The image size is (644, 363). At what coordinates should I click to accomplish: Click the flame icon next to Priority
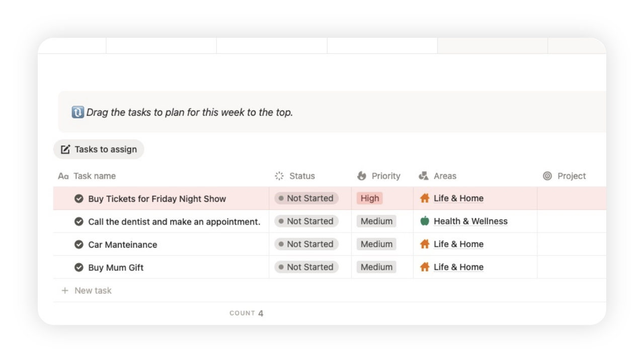(362, 176)
